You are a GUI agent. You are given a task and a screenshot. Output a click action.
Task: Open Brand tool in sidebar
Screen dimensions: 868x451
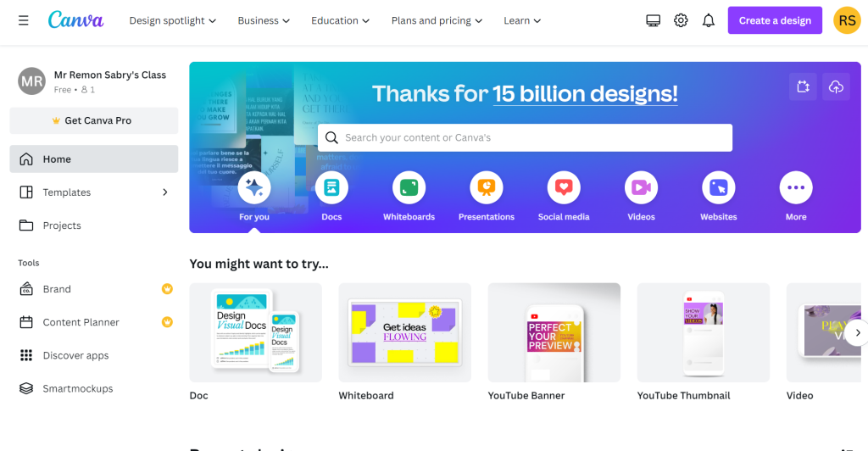pyautogui.click(x=94, y=289)
